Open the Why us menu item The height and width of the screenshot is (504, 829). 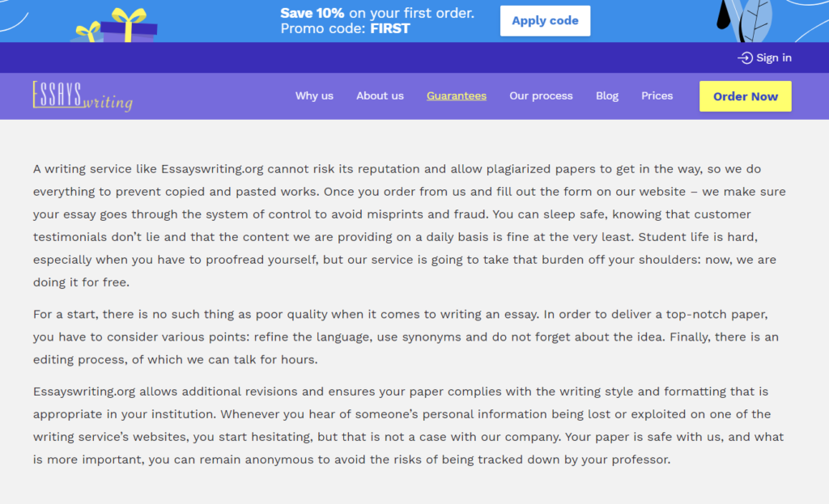coord(314,95)
